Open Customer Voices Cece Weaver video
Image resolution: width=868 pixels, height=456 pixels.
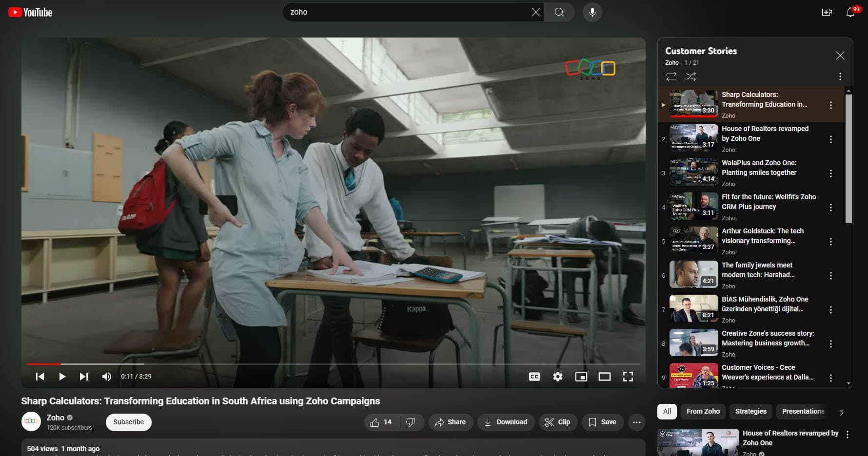pyautogui.click(x=768, y=372)
